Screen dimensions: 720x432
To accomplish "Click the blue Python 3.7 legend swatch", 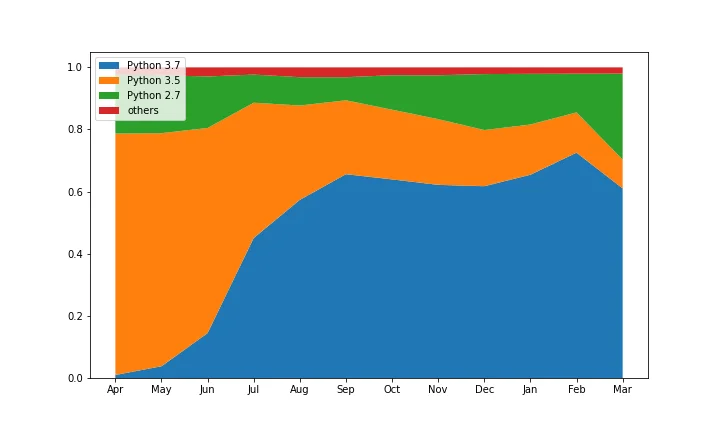I will [109, 66].
